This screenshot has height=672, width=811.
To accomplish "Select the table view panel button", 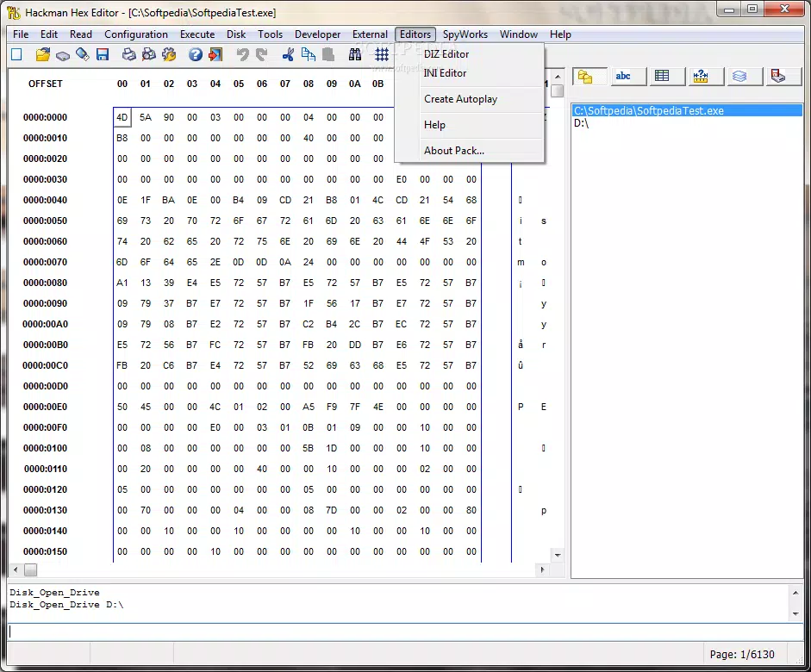I will click(x=668, y=77).
